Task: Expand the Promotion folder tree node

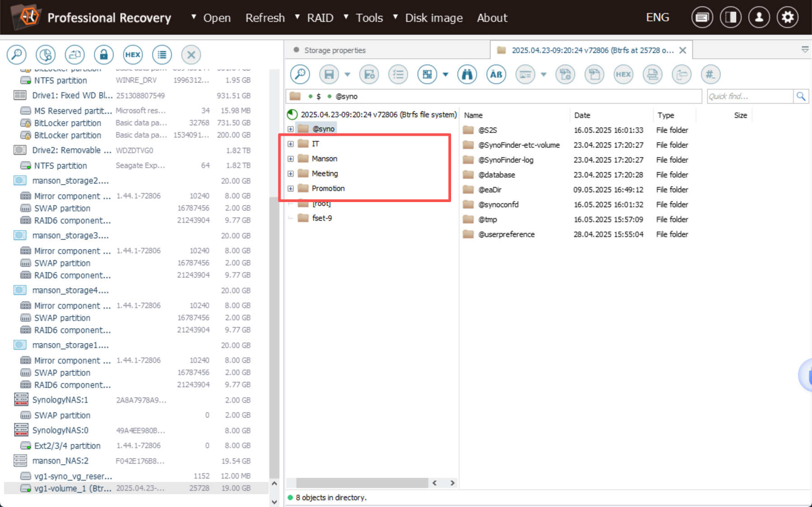Action: (x=291, y=189)
